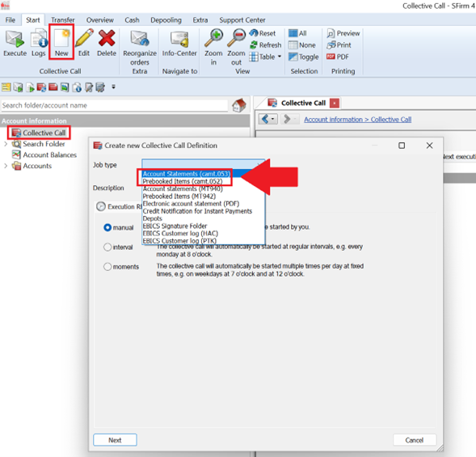
Task: Expand the Accounts tree node
Action: pyautogui.click(x=6, y=166)
